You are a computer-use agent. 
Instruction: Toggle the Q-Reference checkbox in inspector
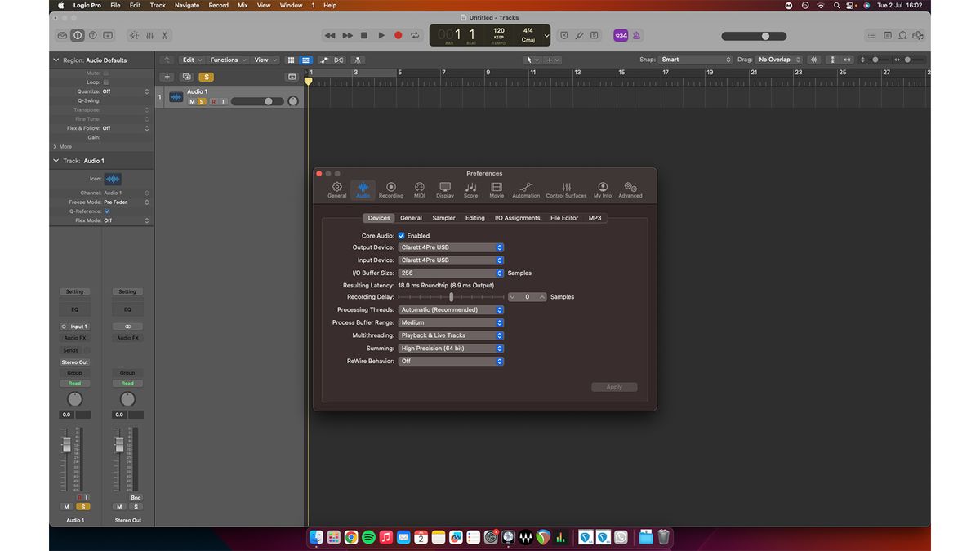[x=107, y=211]
